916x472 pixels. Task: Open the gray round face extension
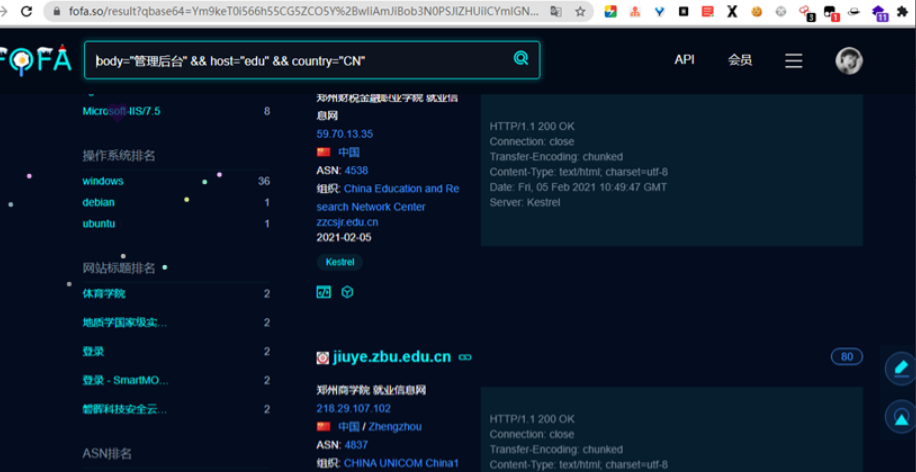(780, 11)
